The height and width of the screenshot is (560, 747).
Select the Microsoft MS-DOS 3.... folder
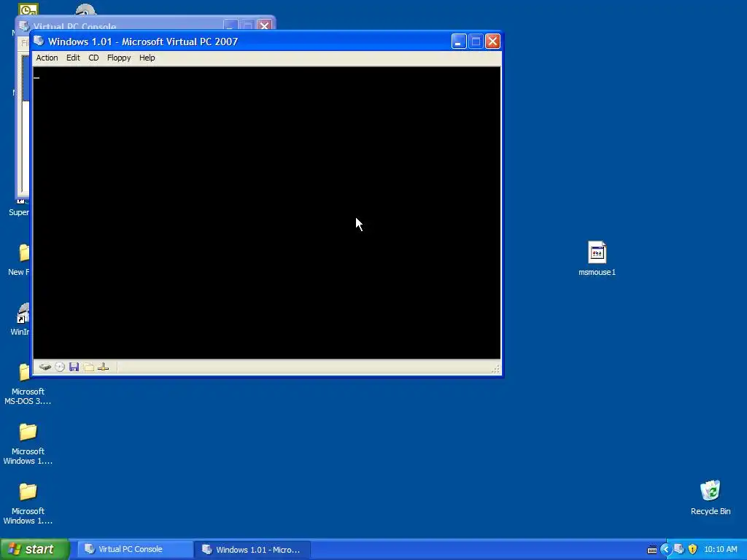pyautogui.click(x=27, y=385)
